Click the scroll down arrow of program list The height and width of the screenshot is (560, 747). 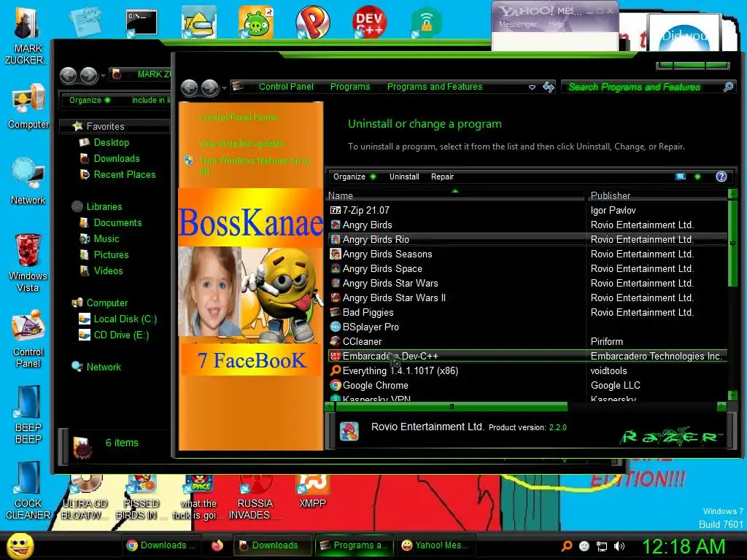[x=732, y=396]
